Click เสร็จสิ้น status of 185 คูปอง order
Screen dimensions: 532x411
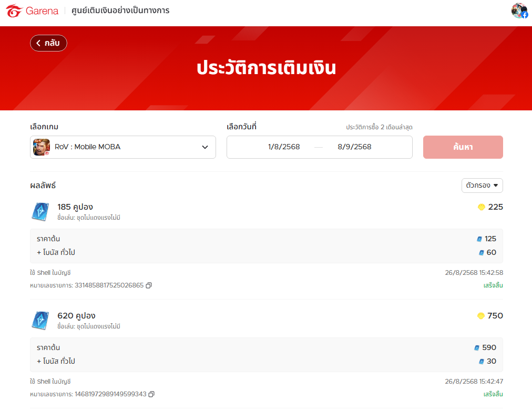click(x=493, y=285)
